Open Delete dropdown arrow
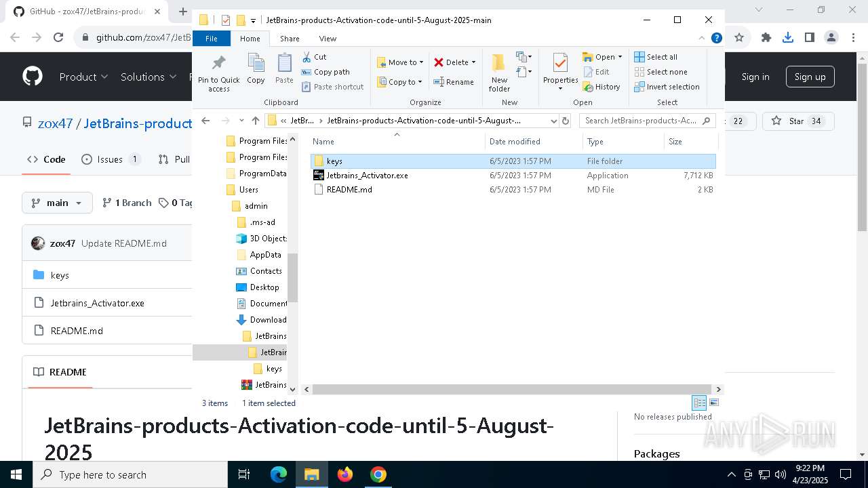This screenshot has width=868, height=488. point(473,62)
